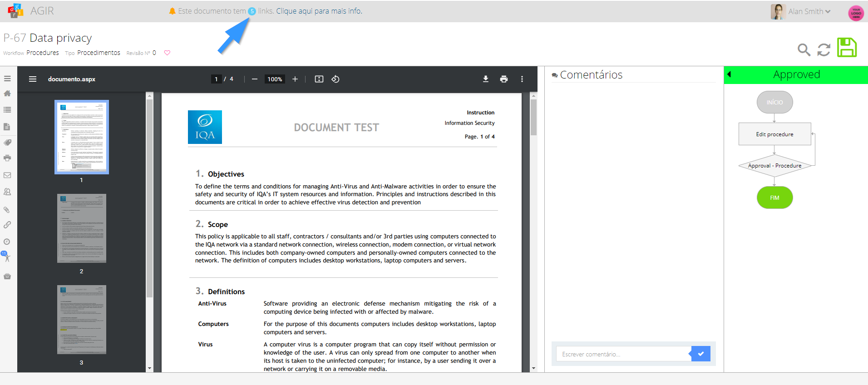Open the users sidebar icon
The image size is (868, 385).
(7, 192)
